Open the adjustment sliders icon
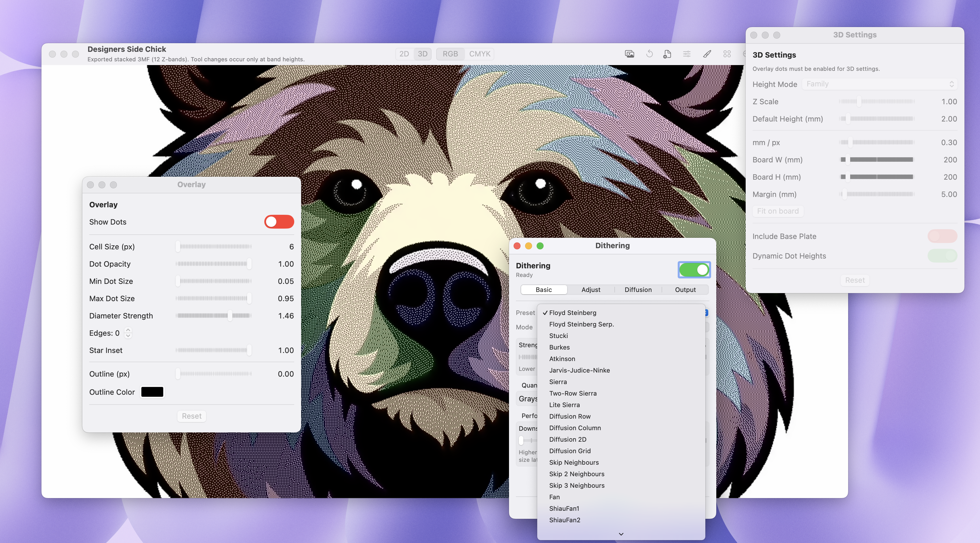 (x=687, y=54)
